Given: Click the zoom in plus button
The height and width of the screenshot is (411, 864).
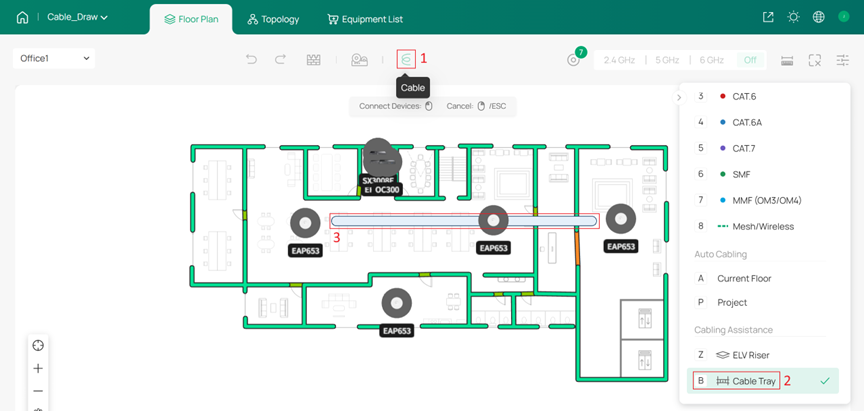Looking at the screenshot, I should [38, 368].
